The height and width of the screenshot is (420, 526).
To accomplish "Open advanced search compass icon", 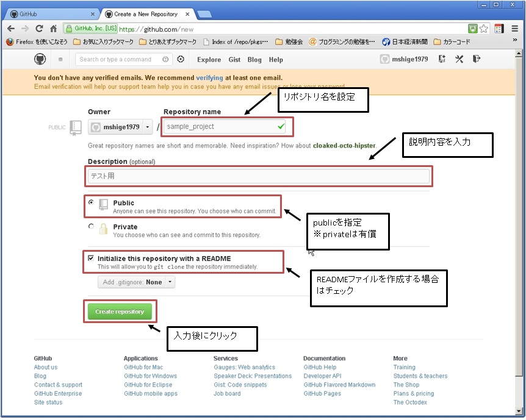I will (181, 59).
